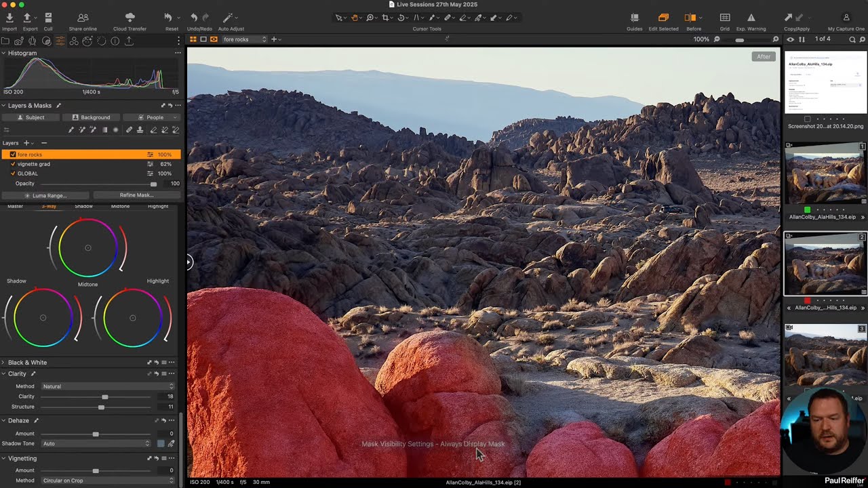Open the 'fore rocks' layer dropdown
868x488 pixels.
coord(245,39)
